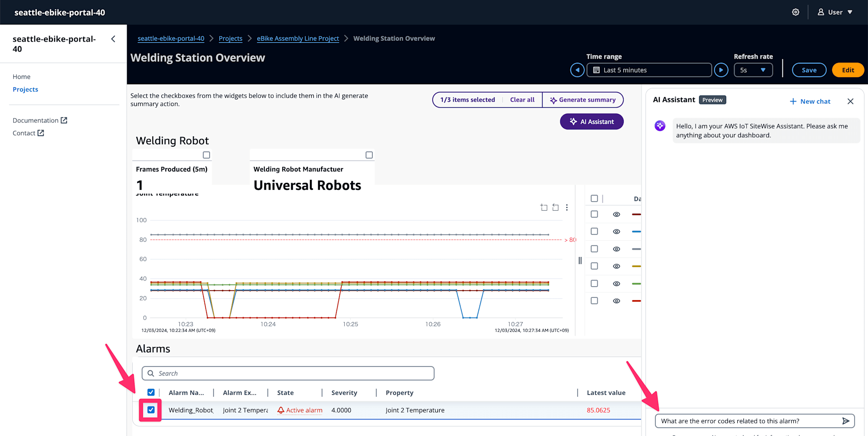Click the Active alarm status
Image resolution: width=868 pixels, height=436 pixels.
pyautogui.click(x=300, y=410)
